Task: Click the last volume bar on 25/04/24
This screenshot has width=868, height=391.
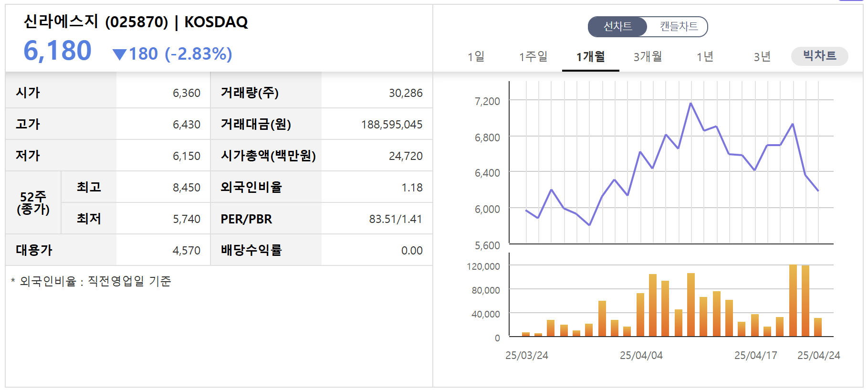Action: tap(818, 327)
